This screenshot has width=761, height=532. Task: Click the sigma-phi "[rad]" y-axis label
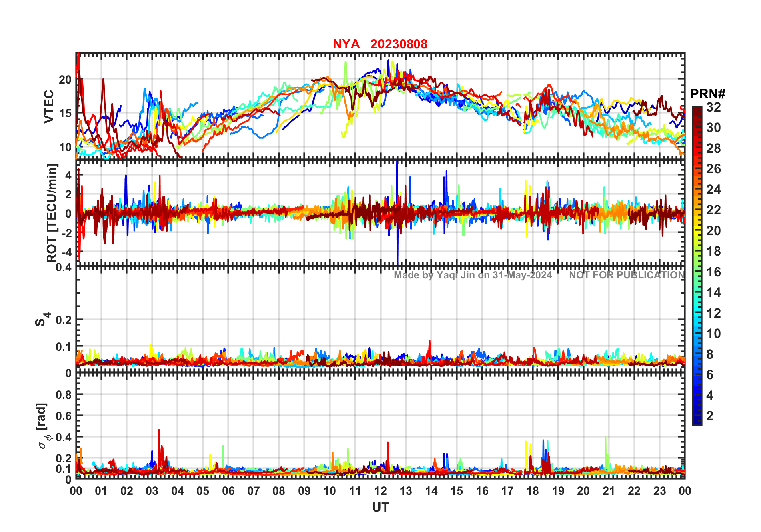[42, 426]
